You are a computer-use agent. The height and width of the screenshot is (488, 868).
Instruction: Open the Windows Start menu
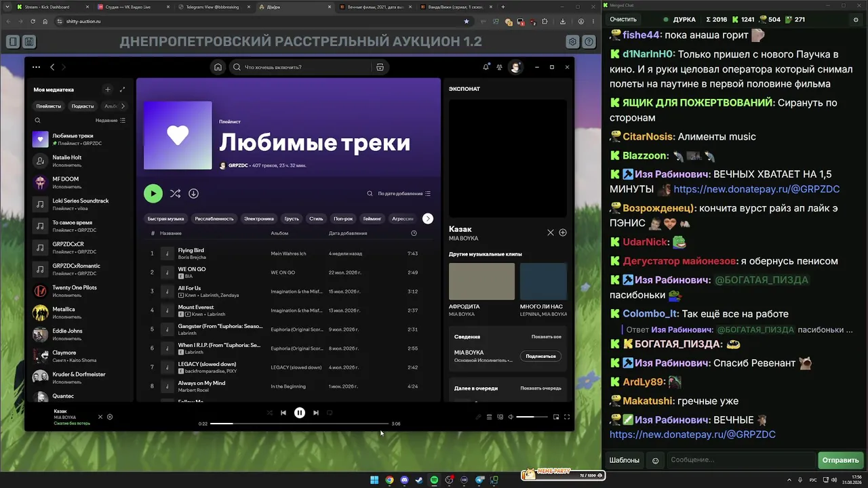374,481
